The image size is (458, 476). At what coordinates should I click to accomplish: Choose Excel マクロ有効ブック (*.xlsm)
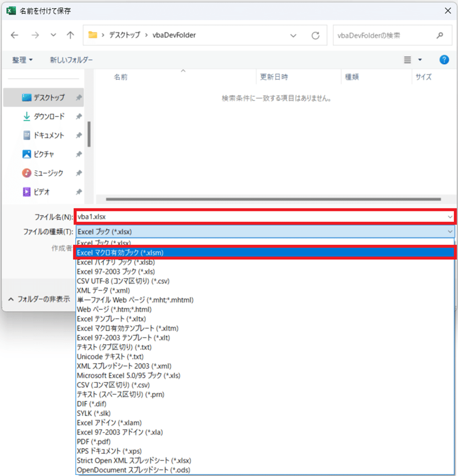point(265,252)
